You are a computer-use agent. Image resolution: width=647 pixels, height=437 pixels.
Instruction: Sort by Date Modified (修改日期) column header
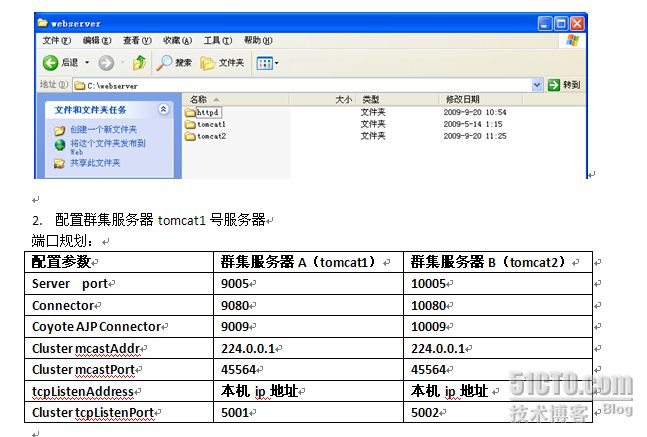(x=481, y=99)
